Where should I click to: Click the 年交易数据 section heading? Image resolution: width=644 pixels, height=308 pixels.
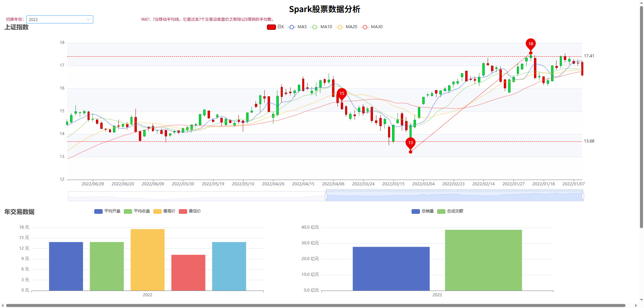[x=19, y=212]
